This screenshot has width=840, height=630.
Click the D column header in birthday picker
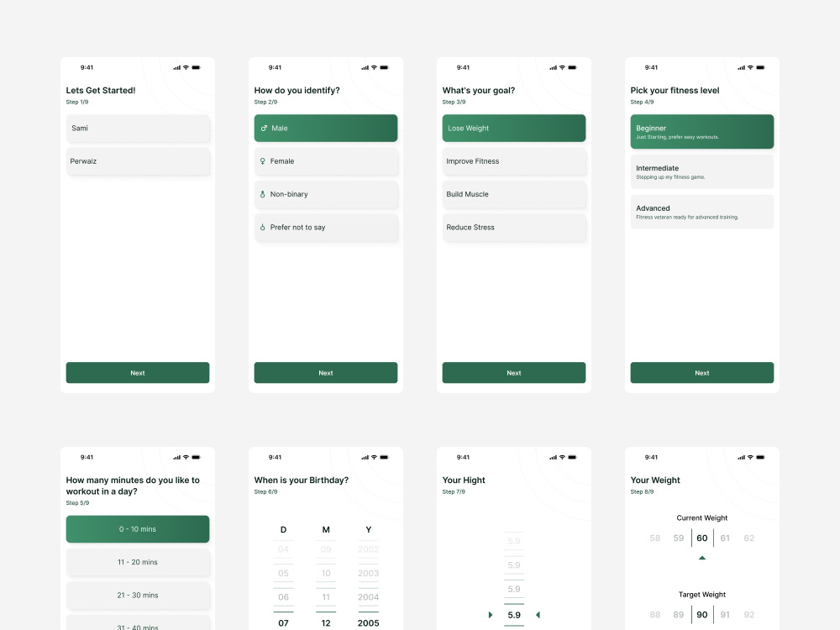coord(283,529)
